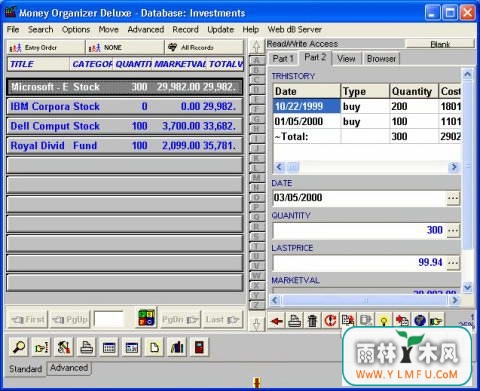Screen dimensions: 480x391
Task: Click the printer icon in the record toolbar
Action: [x=295, y=321]
